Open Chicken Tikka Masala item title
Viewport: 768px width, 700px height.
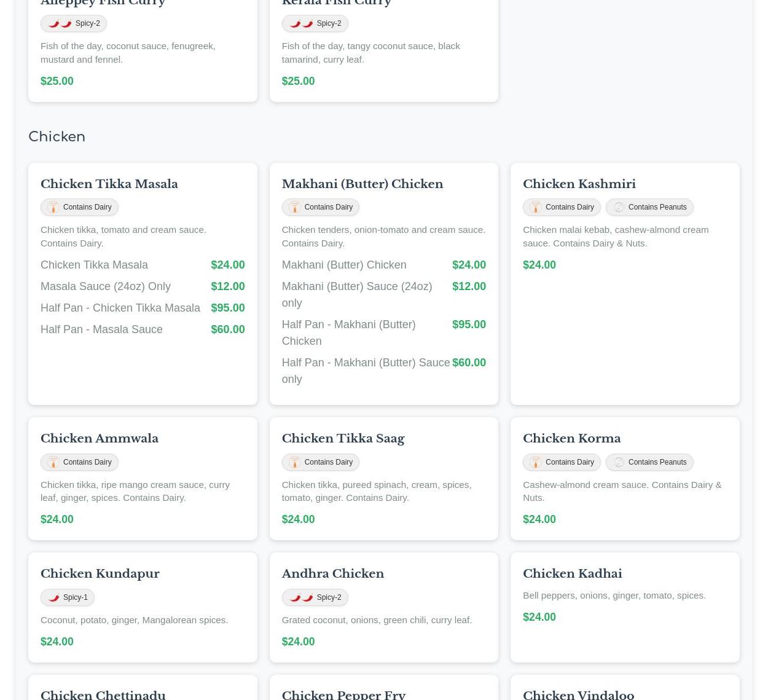[109, 184]
